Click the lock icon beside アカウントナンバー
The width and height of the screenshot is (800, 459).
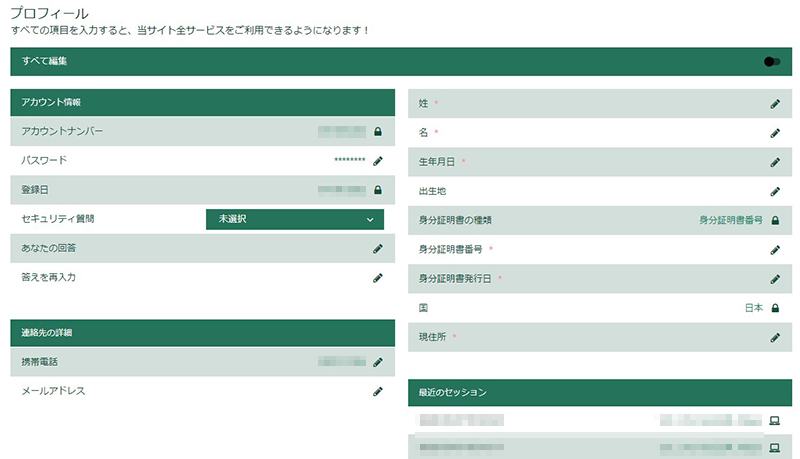pyautogui.click(x=378, y=132)
